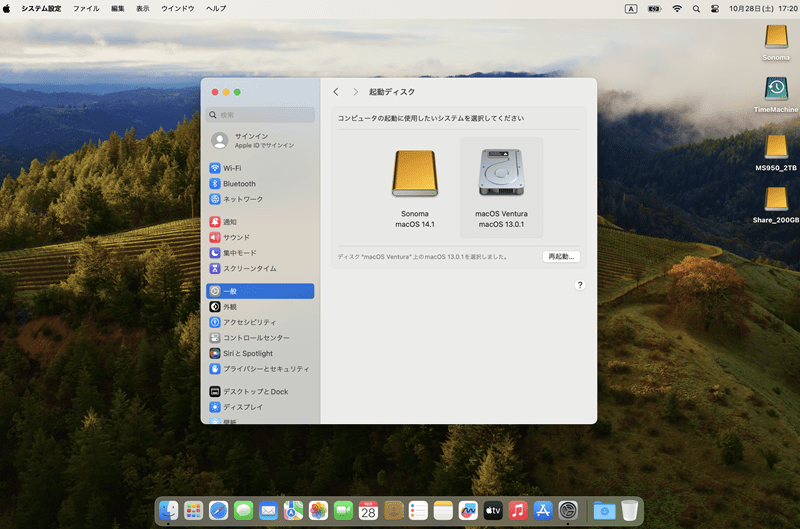
Task: Open App Store from the Dock
Action: tap(543, 510)
